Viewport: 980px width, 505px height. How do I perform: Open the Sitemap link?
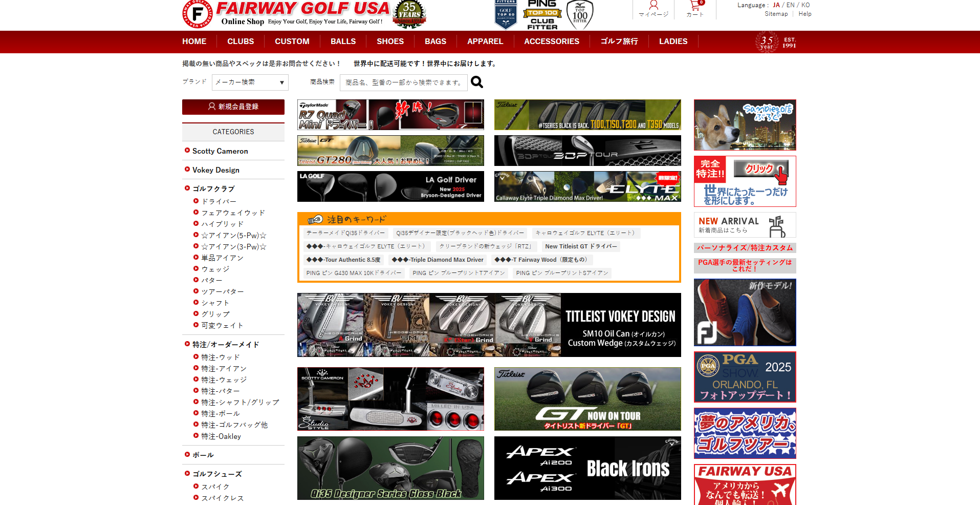[x=776, y=14]
